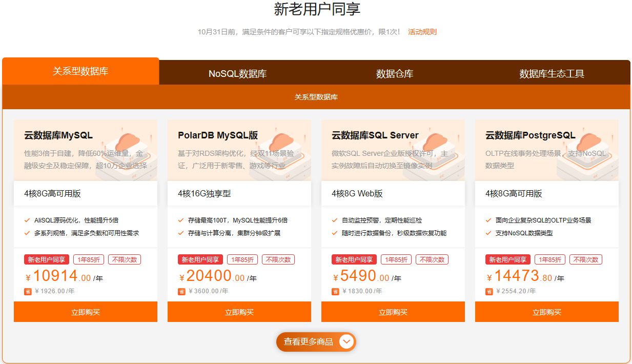Click 立即购买 for 云数据库PostgreSQL
The height and width of the screenshot is (364, 632).
(547, 312)
